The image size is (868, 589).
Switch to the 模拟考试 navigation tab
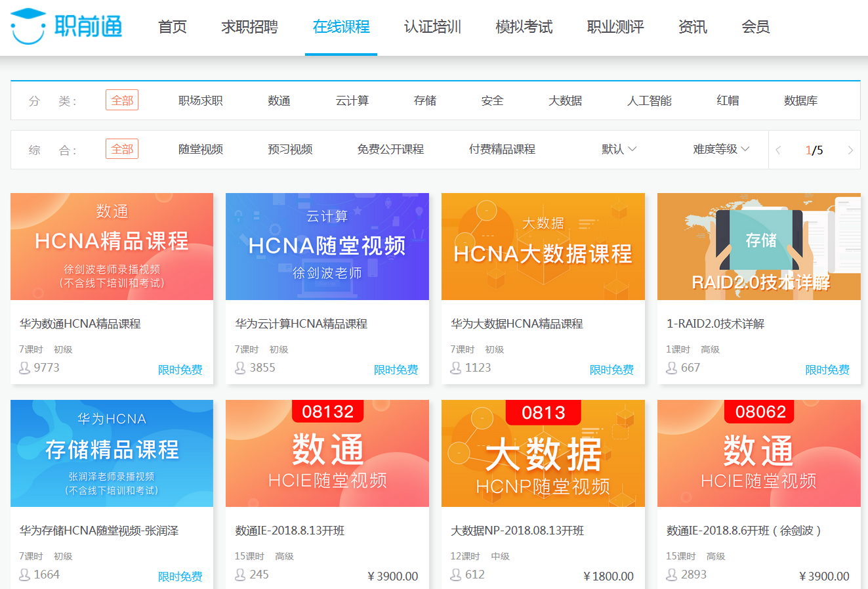[x=524, y=27]
